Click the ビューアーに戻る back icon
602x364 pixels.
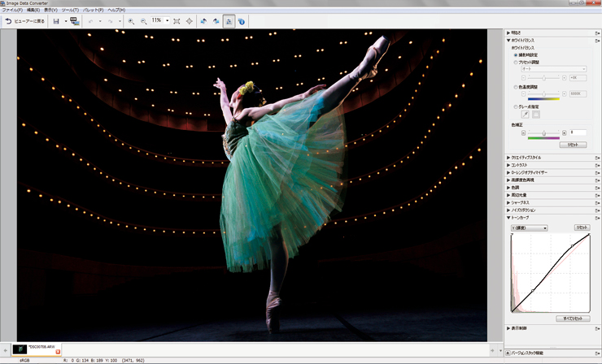click(x=8, y=21)
